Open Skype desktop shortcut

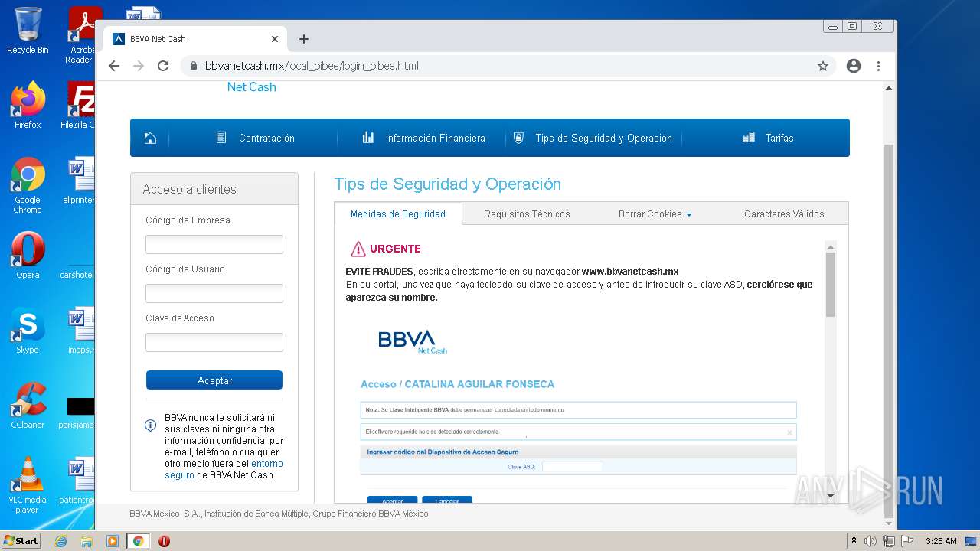click(28, 331)
